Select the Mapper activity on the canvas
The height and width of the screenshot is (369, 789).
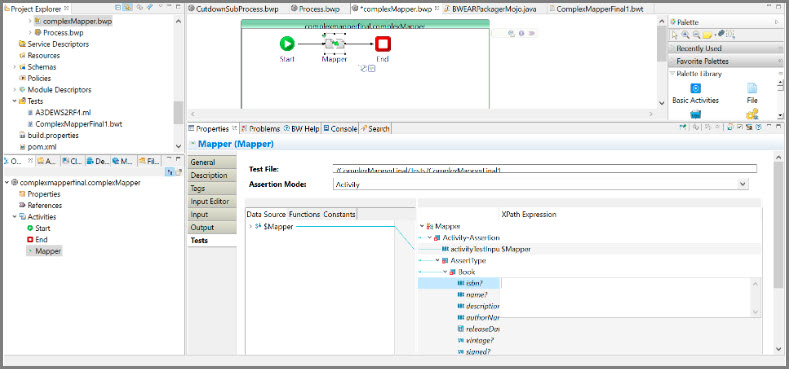pyautogui.click(x=334, y=44)
